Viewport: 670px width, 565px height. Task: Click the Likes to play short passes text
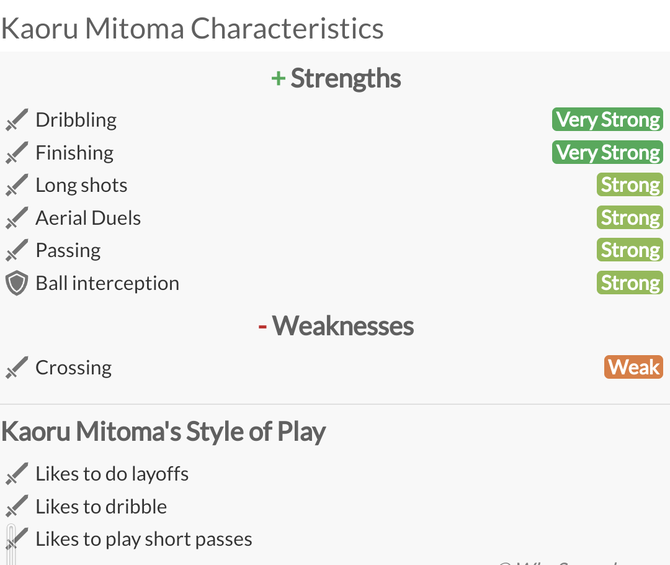coord(143,539)
